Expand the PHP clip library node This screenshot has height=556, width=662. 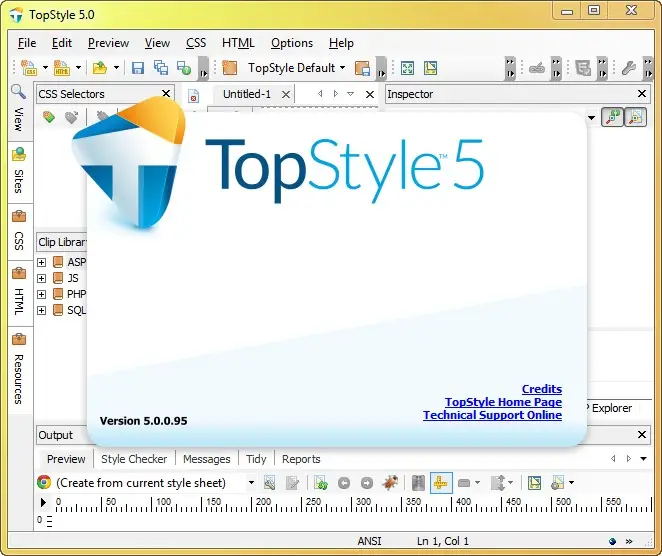tap(41, 294)
